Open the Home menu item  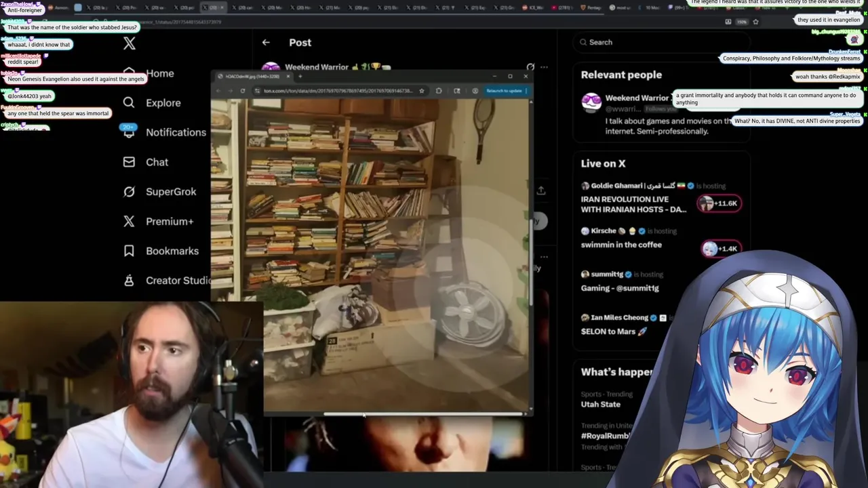pyautogui.click(x=160, y=73)
